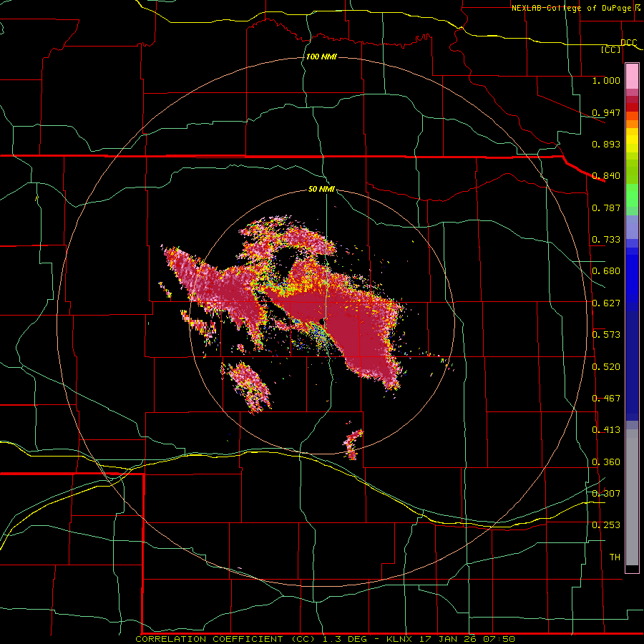Click the CORRELATION COEFFICIENT (CC) caption text

point(225,639)
